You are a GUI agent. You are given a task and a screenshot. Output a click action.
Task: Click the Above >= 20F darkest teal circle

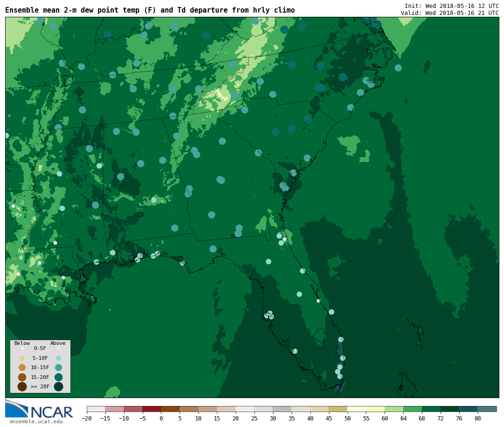click(58, 386)
